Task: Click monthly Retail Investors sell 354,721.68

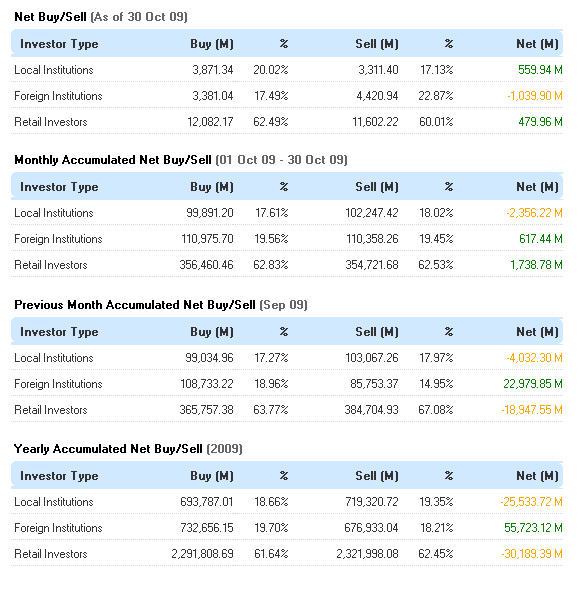Action: [372, 265]
